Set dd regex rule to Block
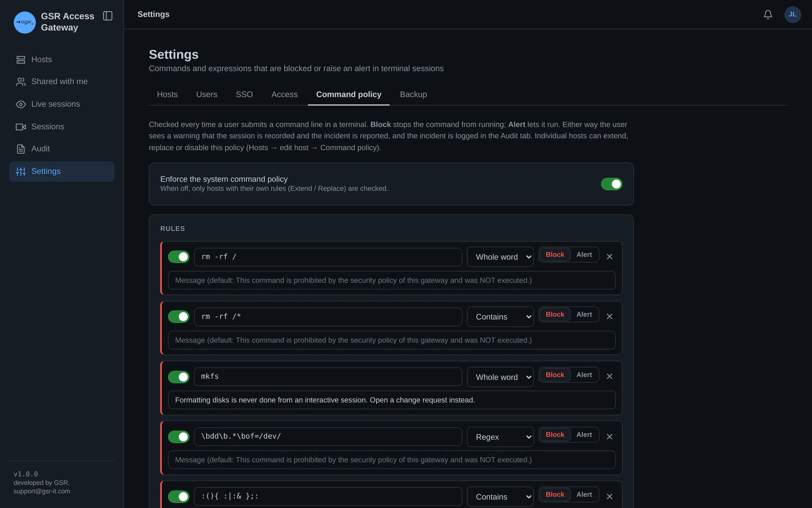The image size is (812, 508). click(x=555, y=435)
